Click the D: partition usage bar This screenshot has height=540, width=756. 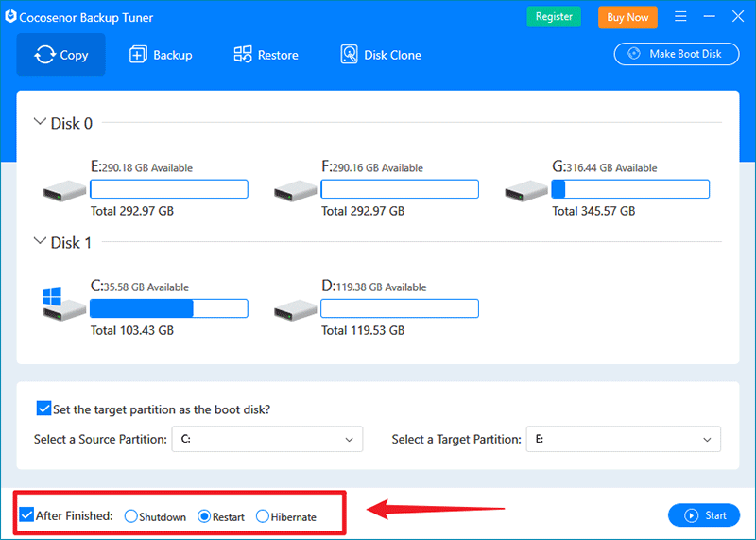tap(400, 308)
